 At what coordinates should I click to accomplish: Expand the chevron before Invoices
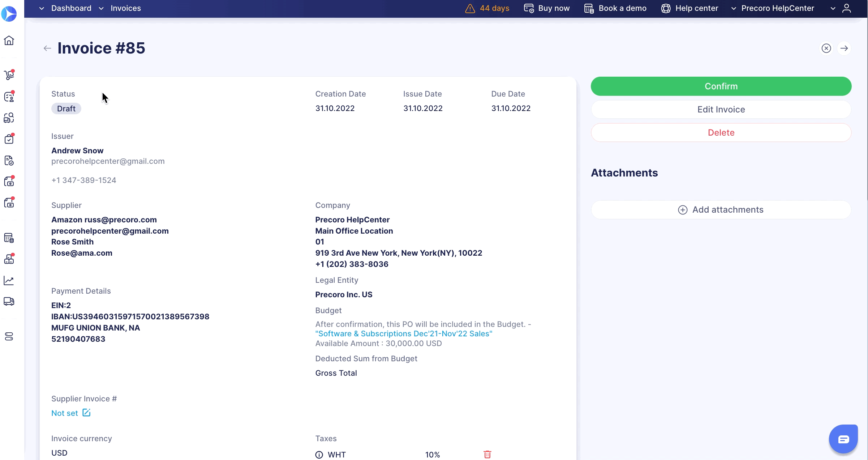[101, 8]
